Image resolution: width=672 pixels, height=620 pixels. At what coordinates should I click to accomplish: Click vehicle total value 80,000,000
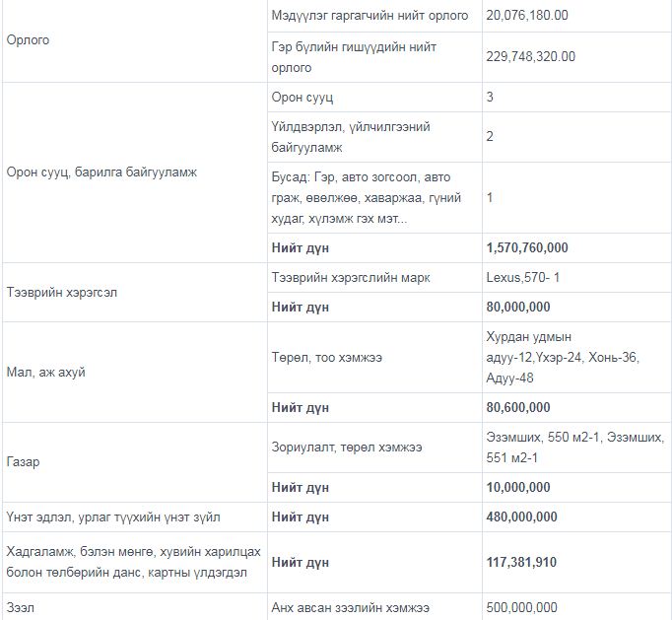pyautogui.click(x=517, y=308)
